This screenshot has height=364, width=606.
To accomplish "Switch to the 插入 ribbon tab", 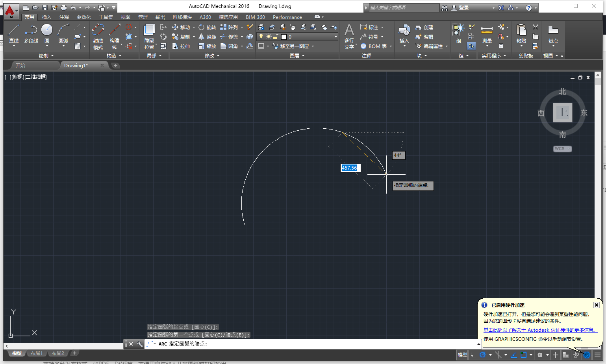I will [x=47, y=17].
